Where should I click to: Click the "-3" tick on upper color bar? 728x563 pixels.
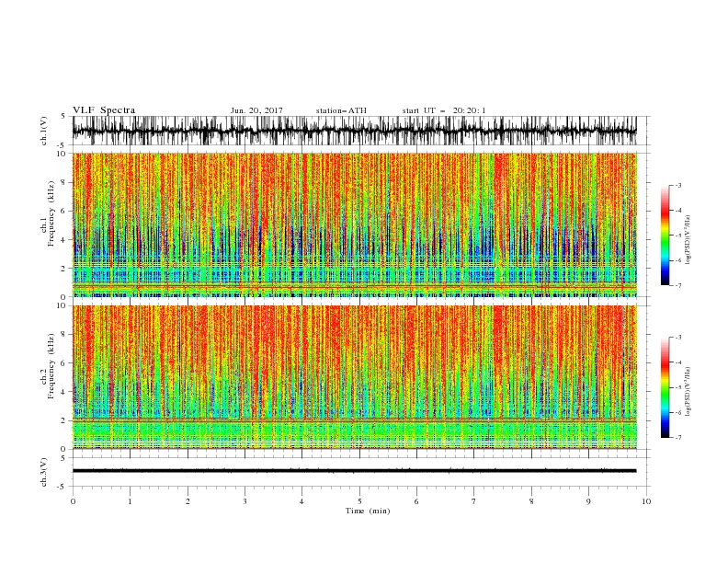(x=678, y=185)
